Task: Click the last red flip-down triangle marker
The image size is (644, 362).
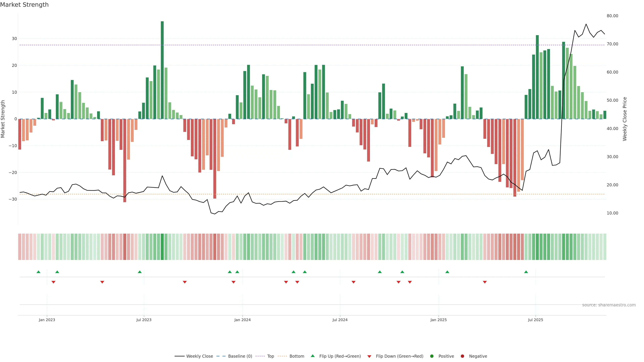Action: (485, 282)
